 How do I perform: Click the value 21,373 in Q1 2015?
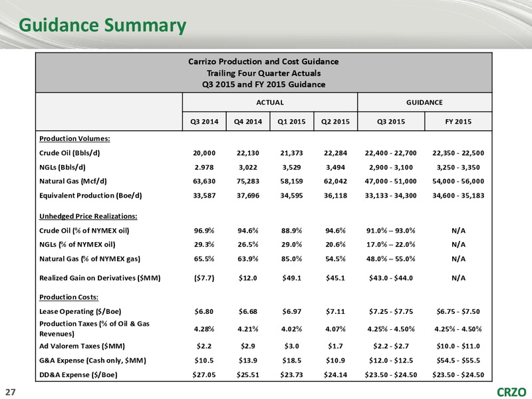point(291,153)
